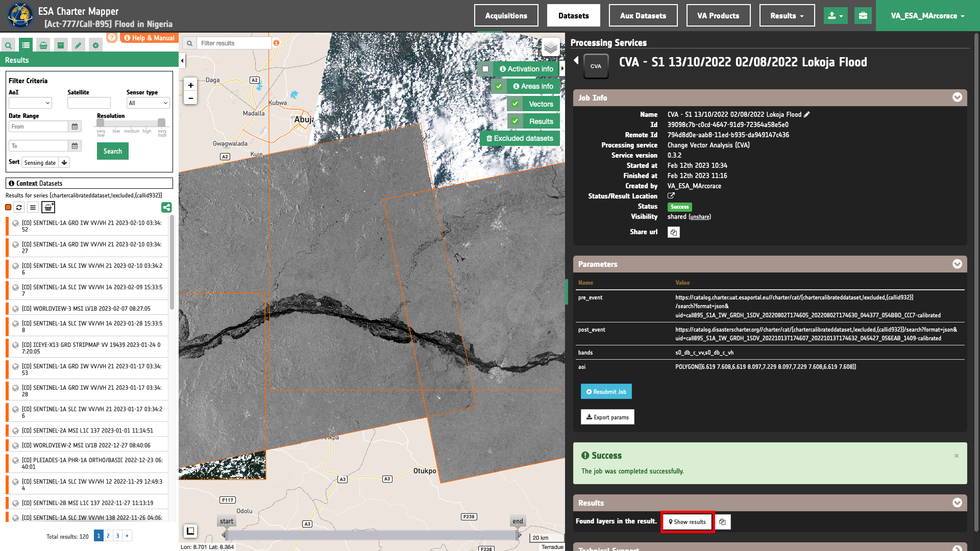The width and height of the screenshot is (980, 551).
Task: Collapse the Job Info section
Action: pyautogui.click(x=957, y=97)
